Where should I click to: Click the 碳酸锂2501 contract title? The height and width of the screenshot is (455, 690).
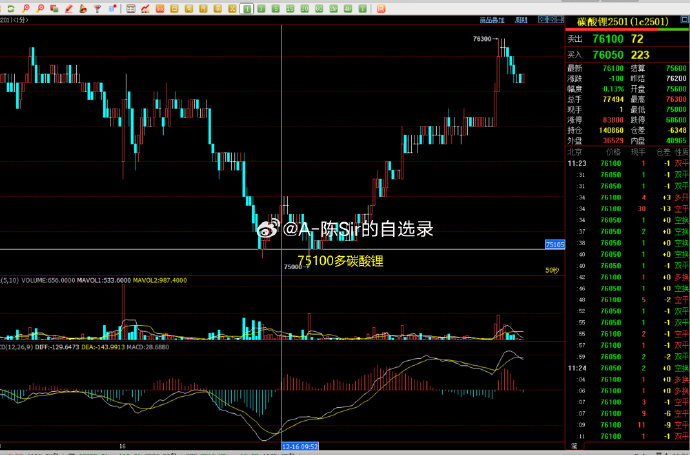click(x=608, y=20)
